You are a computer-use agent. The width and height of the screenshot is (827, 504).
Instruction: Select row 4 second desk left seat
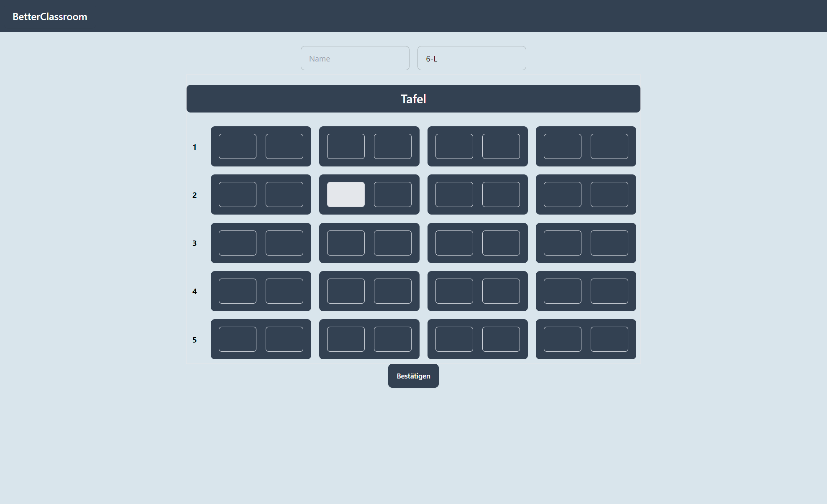[x=346, y=291]
